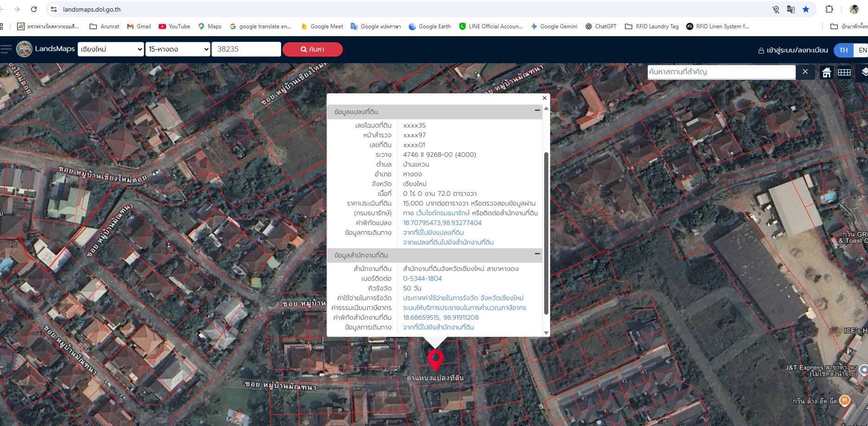Screen dimensions: 868x426
Task: Clear the place search with the X icon
Action: tap(805, 72)
